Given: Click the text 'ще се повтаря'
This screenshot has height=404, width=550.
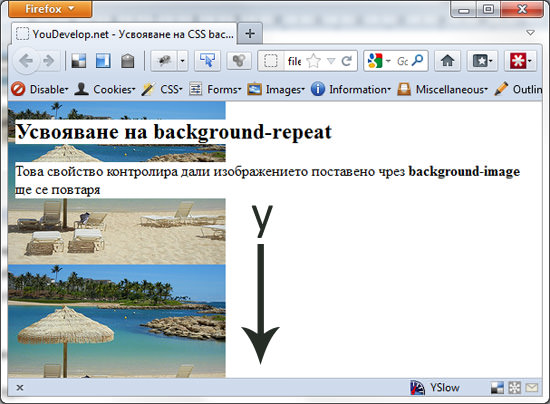Looking at the screenshot, I should 58,190.
